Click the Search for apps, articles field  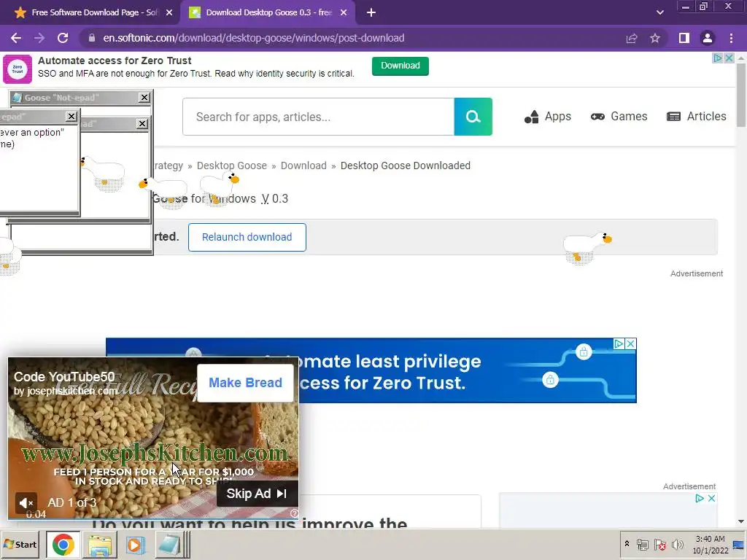tap(318, 117)
